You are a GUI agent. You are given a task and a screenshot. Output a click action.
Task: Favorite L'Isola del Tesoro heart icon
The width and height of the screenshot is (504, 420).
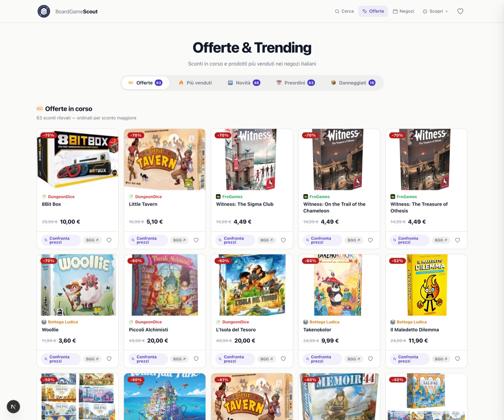tap(283, 359)
